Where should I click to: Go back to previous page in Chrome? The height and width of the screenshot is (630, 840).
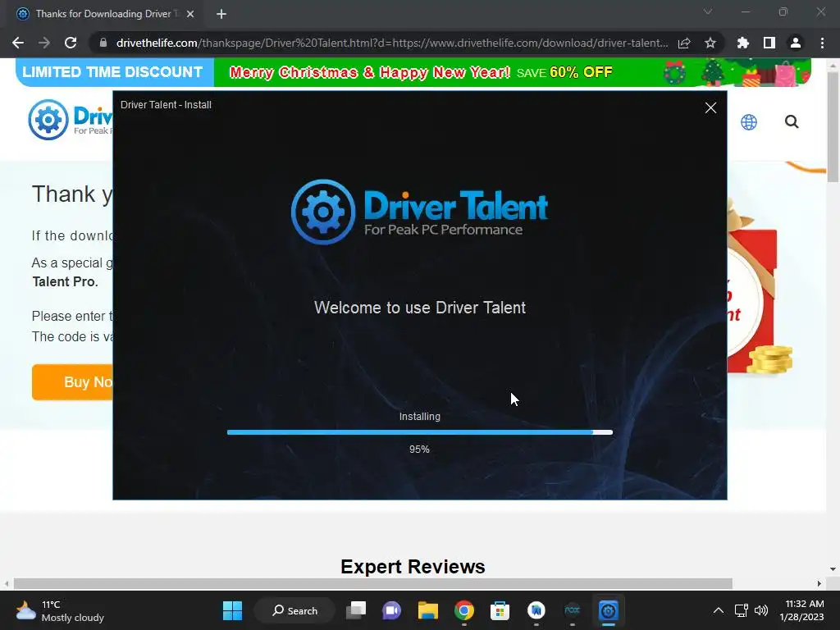point(18,43)
